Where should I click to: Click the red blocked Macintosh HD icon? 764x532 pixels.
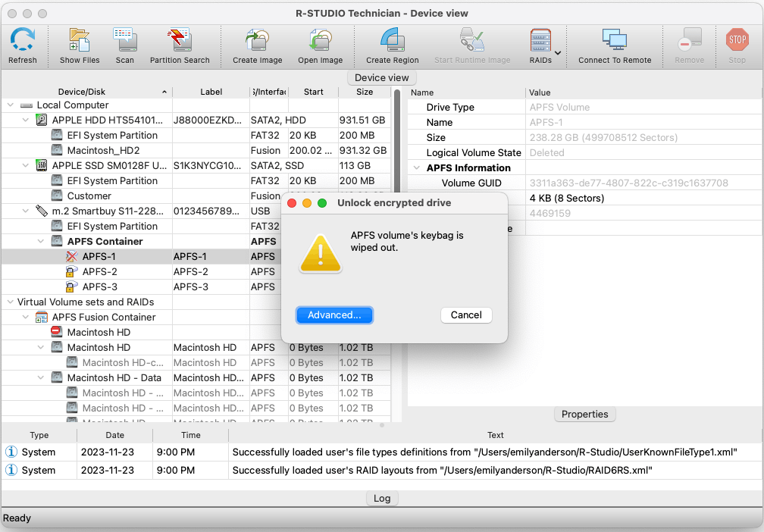click(x=57, y=332)
